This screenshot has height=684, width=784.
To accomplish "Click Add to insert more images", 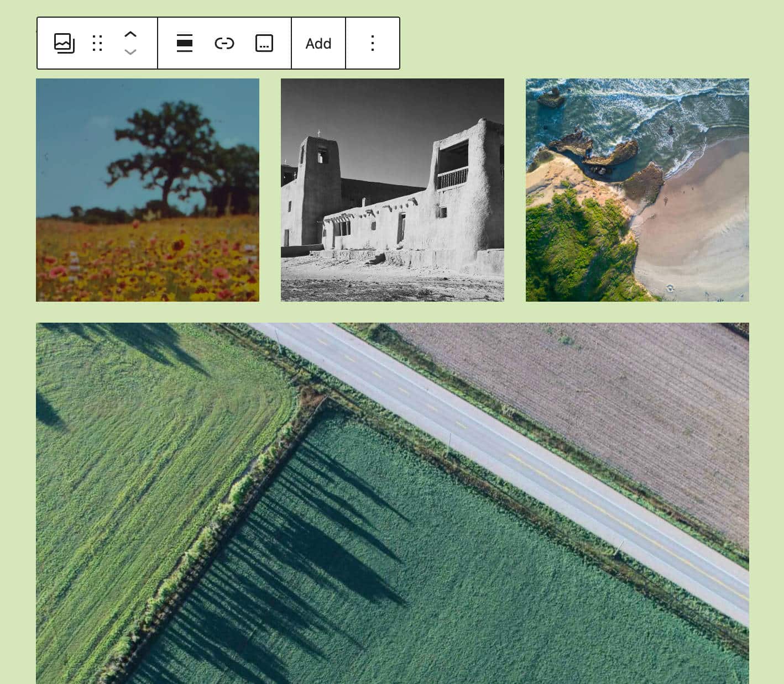I will coord(318,43).
